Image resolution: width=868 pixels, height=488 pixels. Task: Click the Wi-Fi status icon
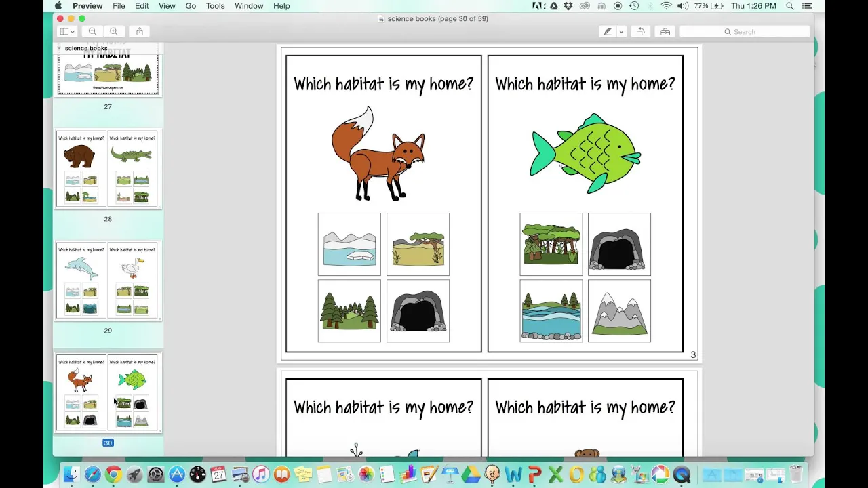[666, 5]
